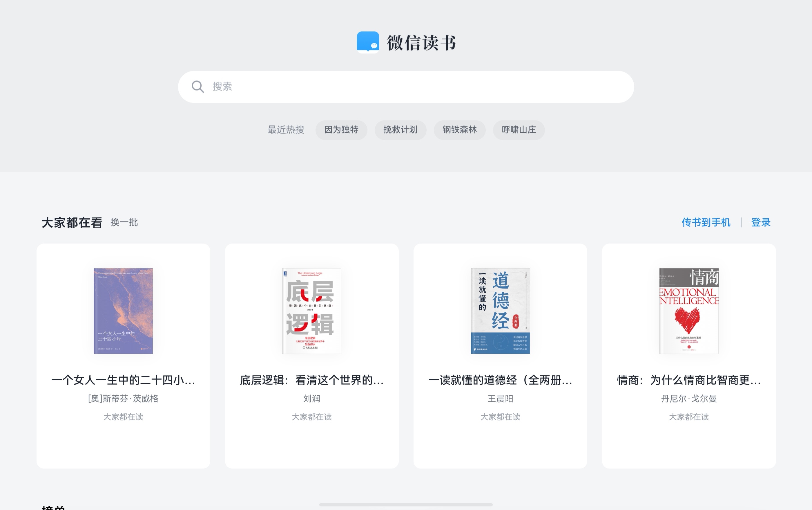Click 大家都在读 under 刘润
Screen dimensions: 812x510
point(312,417)
